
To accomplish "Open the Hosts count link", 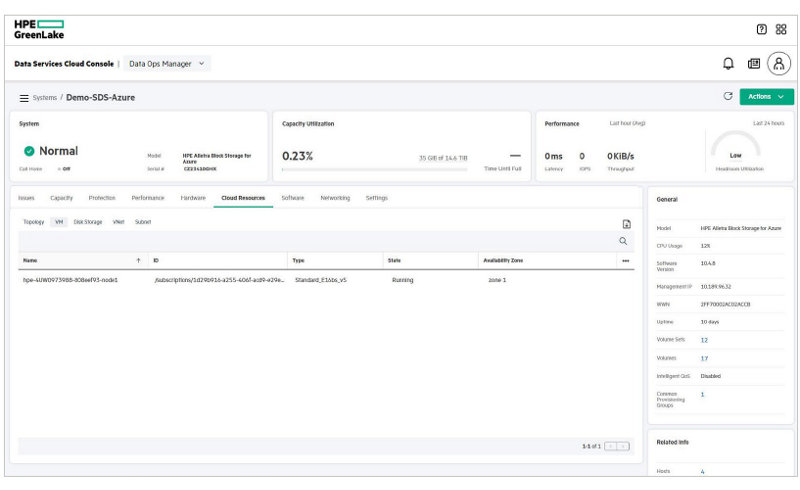I will pyautogui.click(x=702, y=472).
